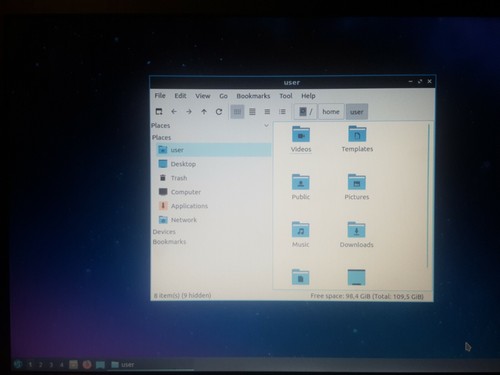
Task: Click the '8 item(s) (9 hidden)' status text
Action: [x=182, y=295]
